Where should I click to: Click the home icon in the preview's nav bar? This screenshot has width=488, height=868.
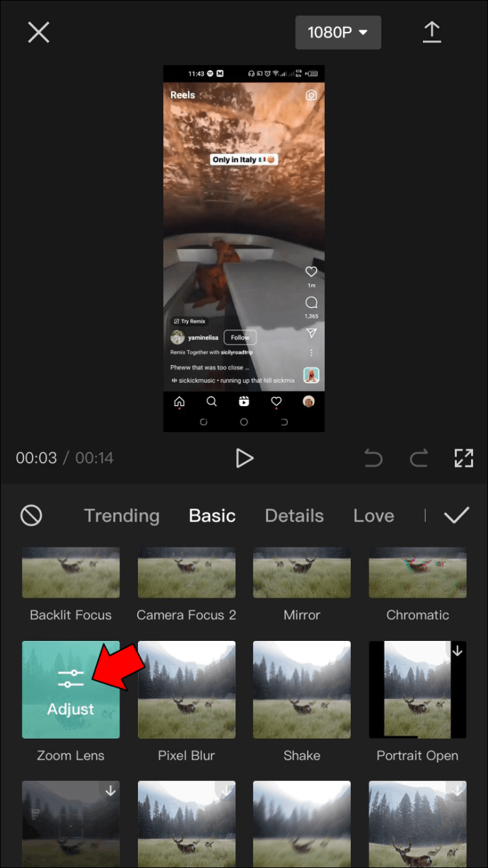click(179, 402)
